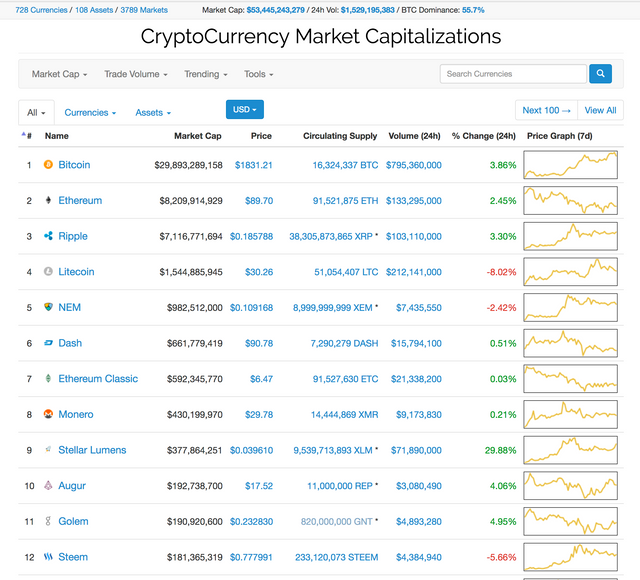Viewport: 640px width, 580px height.
Task: Click BTC Dominance 55.7% value
Action: 473,10
